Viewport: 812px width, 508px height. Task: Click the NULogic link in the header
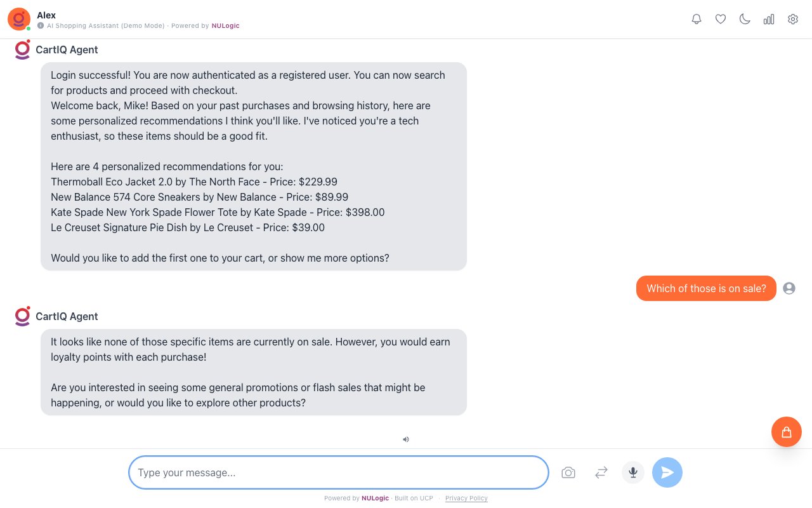tap(226, 26)
